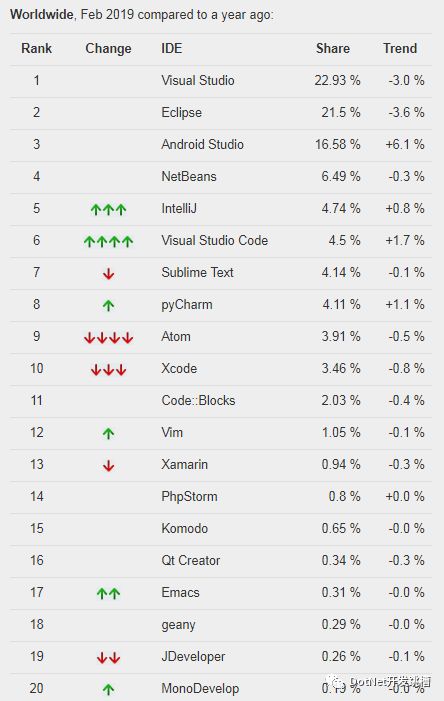Click the Rank column header
Viewport: 444px width, 701px height.
tap(36, 48)
